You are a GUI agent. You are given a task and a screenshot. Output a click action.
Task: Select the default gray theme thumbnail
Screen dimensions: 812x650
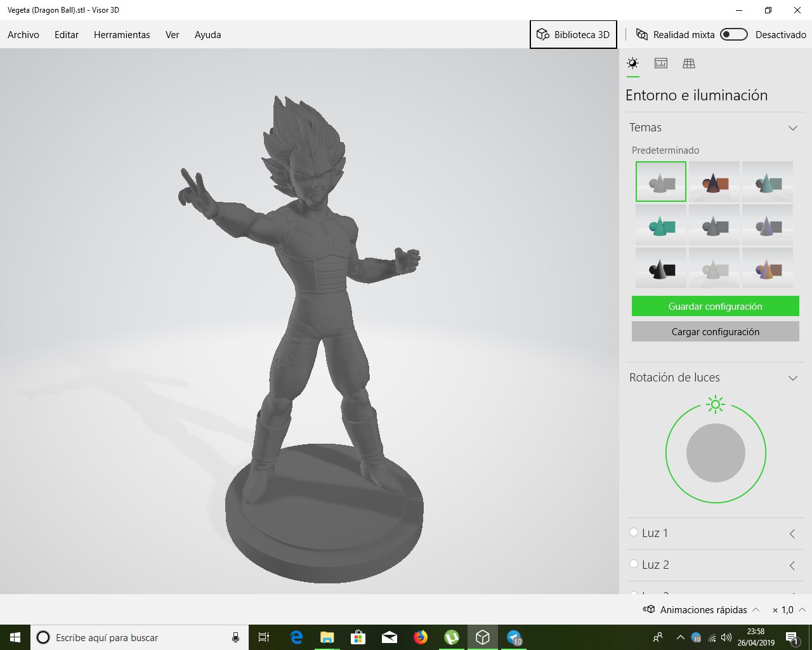click(x=661, y=182)
